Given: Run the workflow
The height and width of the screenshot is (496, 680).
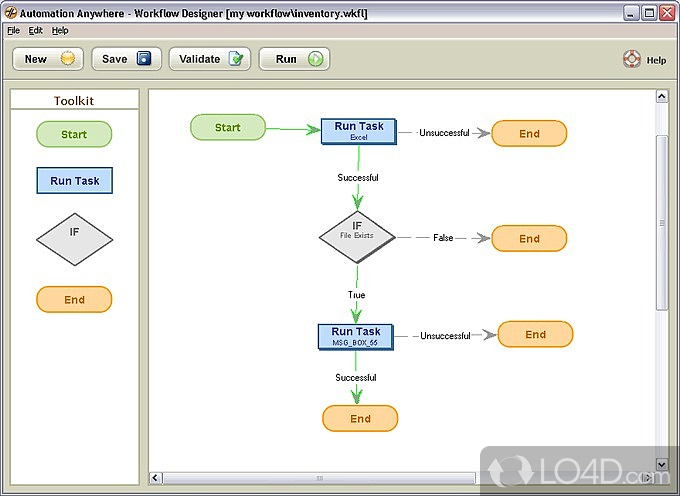Looking at the screenshot, I should (294, 59).
